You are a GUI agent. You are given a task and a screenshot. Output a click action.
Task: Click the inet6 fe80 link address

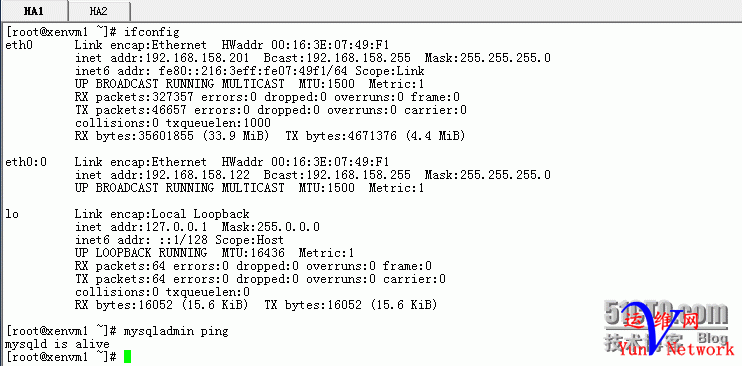(x=250, y=71)
